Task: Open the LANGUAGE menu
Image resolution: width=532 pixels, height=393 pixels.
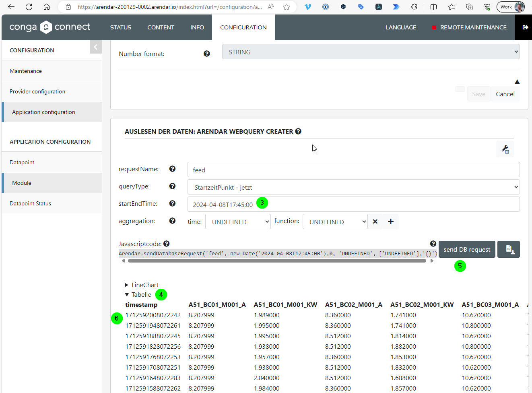Action: tap(401, 27)
